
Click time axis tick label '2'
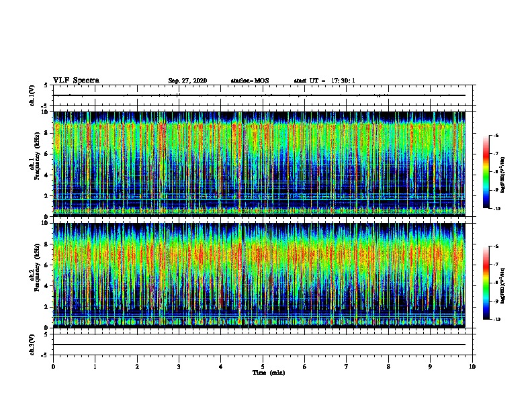(x=137, y=367)
